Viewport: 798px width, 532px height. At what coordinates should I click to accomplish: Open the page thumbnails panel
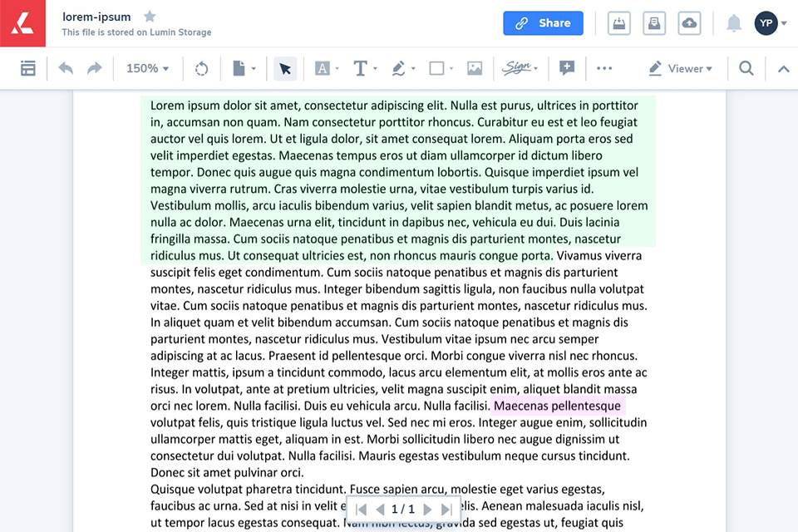click(28, 68)
